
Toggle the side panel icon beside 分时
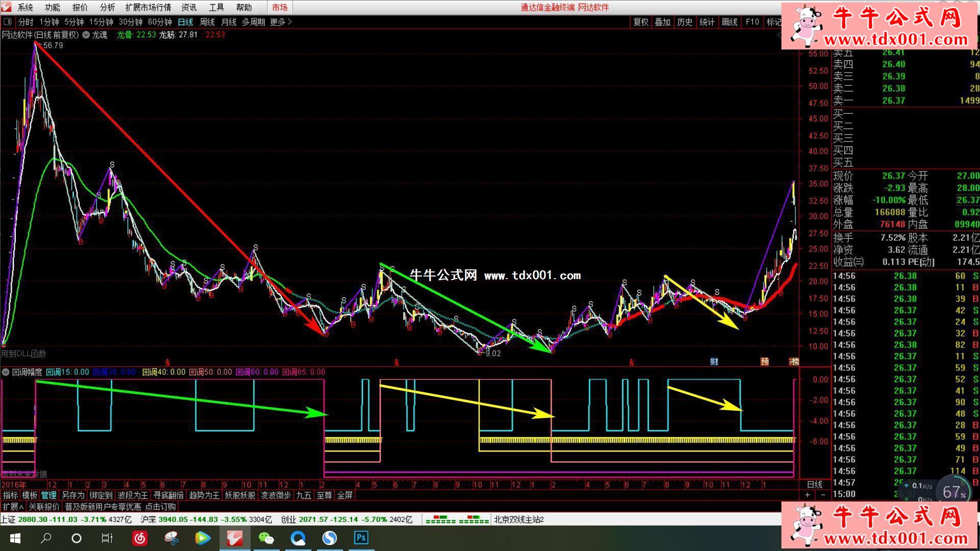[x=8, y=22]
